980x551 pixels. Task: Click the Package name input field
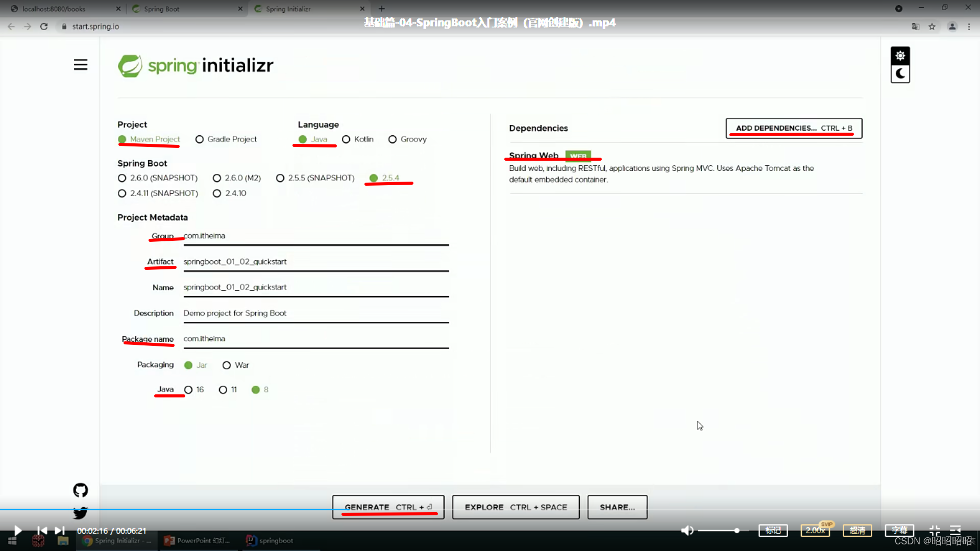(316, 339)
